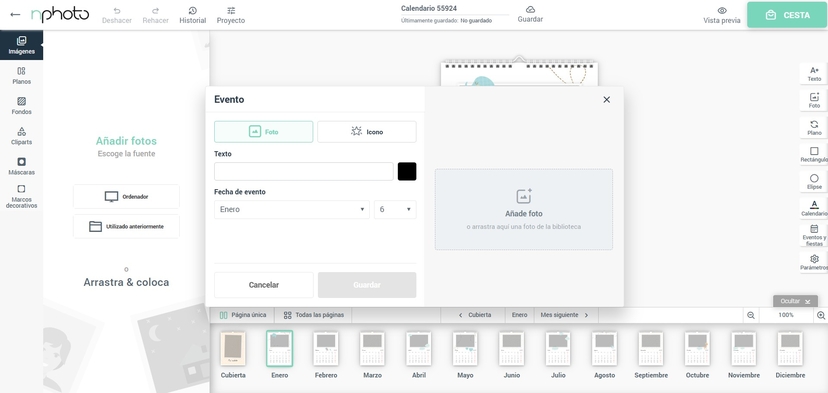Screen dimensions: 828x393
Task: Open Marcos decorativos sidebar section
Action: click(x=21, y=196)
